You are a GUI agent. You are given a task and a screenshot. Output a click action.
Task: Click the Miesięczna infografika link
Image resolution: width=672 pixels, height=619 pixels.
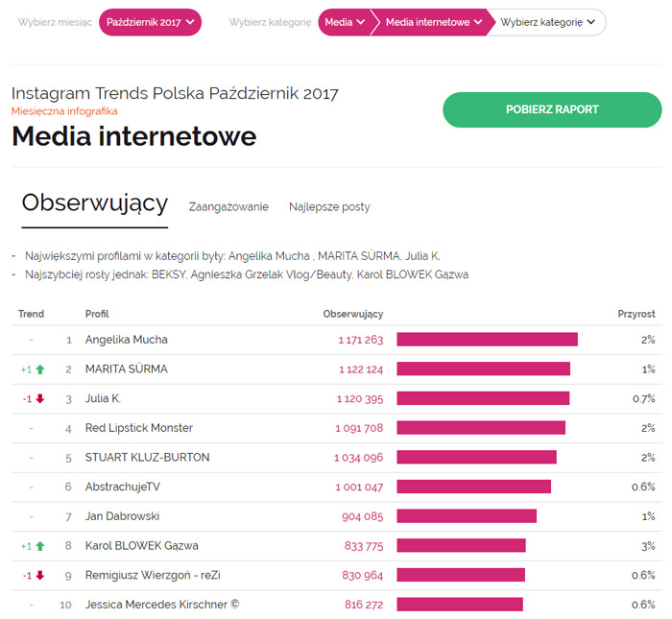pos(64,111)
